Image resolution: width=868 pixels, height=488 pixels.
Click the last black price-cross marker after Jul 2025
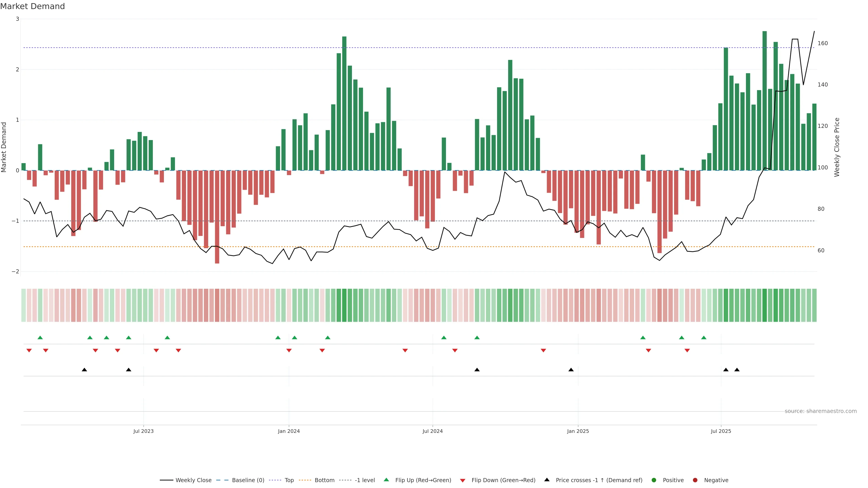pos(737,370)
